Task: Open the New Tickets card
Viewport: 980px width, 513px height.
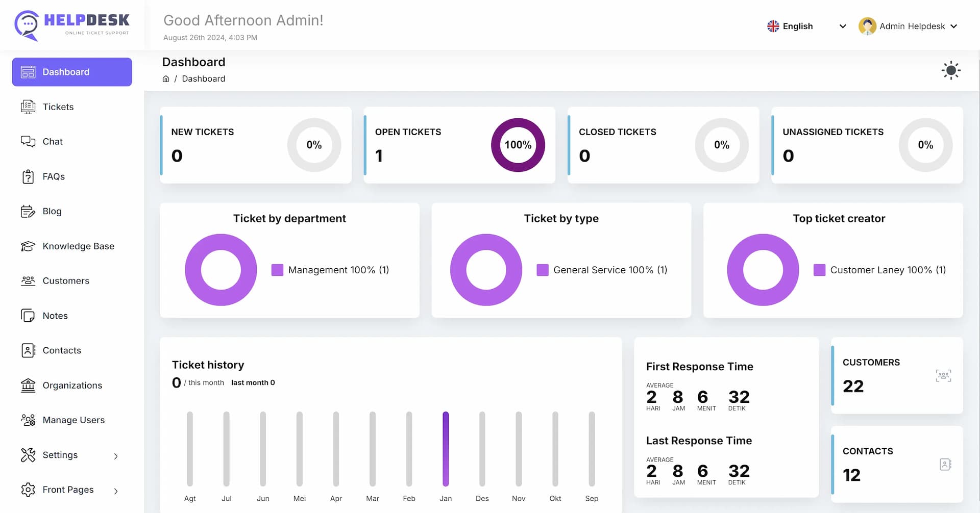Action: pos(256,145)
